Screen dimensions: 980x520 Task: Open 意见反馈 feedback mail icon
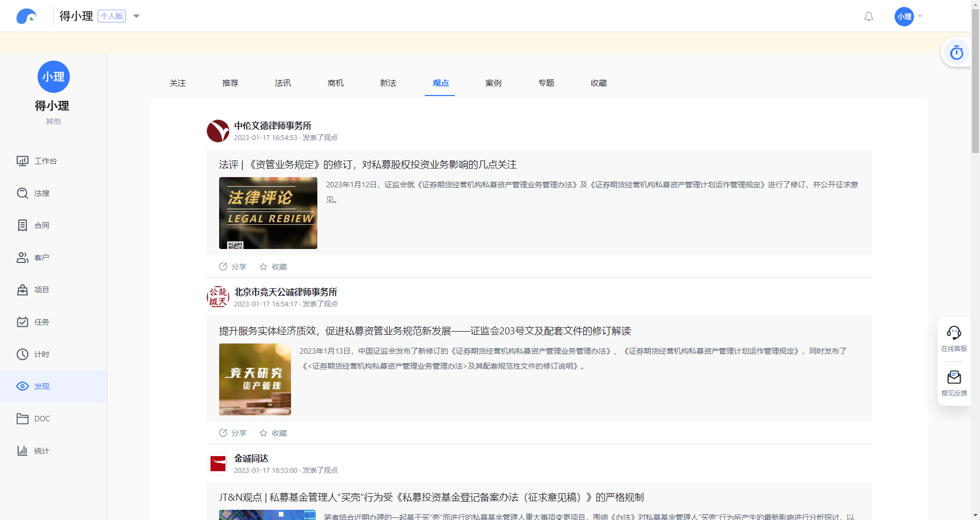tap(954, 383)
